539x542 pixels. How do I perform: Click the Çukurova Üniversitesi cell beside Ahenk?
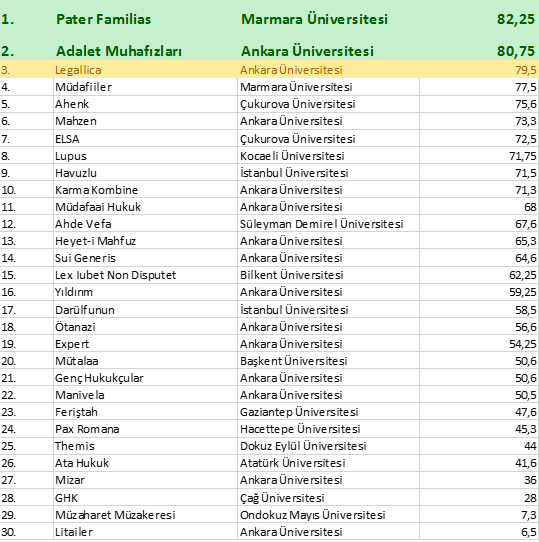pos(328,104)
